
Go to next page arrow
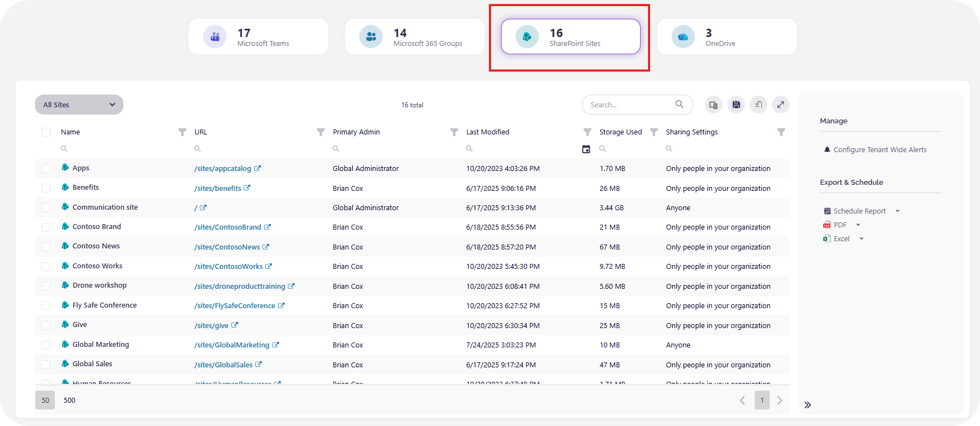tap(780, 400)
